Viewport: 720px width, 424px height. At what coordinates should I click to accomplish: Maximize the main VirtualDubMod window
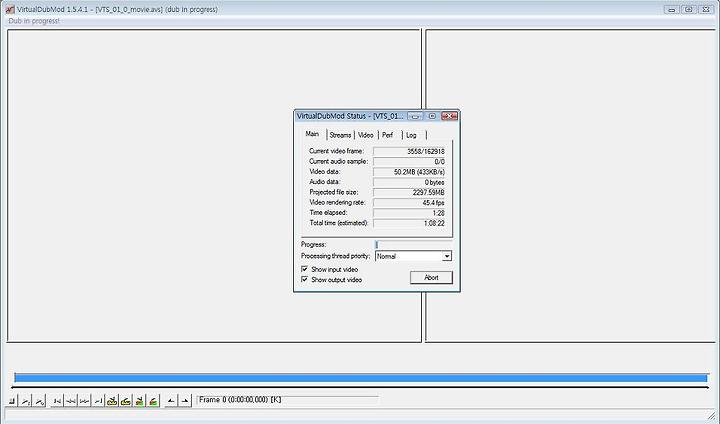(x=688, y=9)
